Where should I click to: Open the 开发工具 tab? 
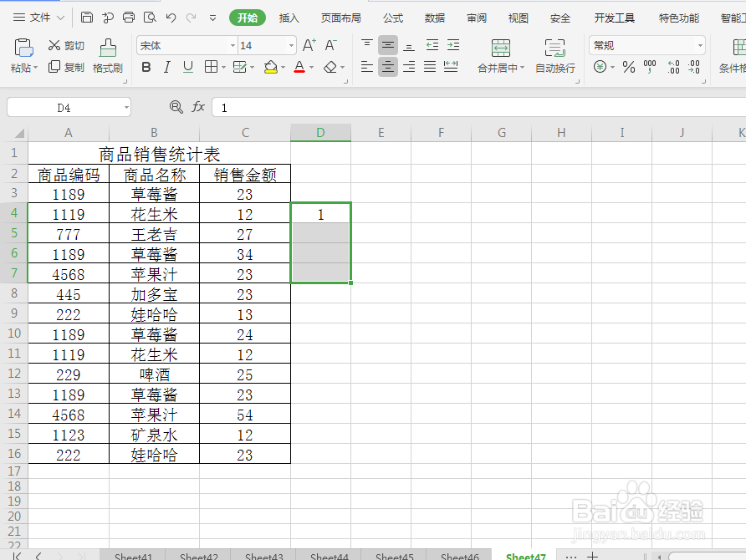614,18
